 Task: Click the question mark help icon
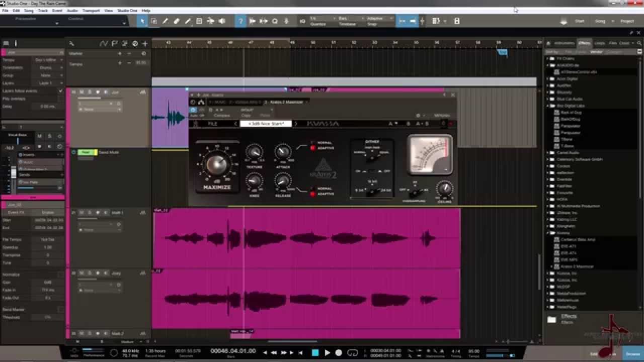tap(240, 21)
